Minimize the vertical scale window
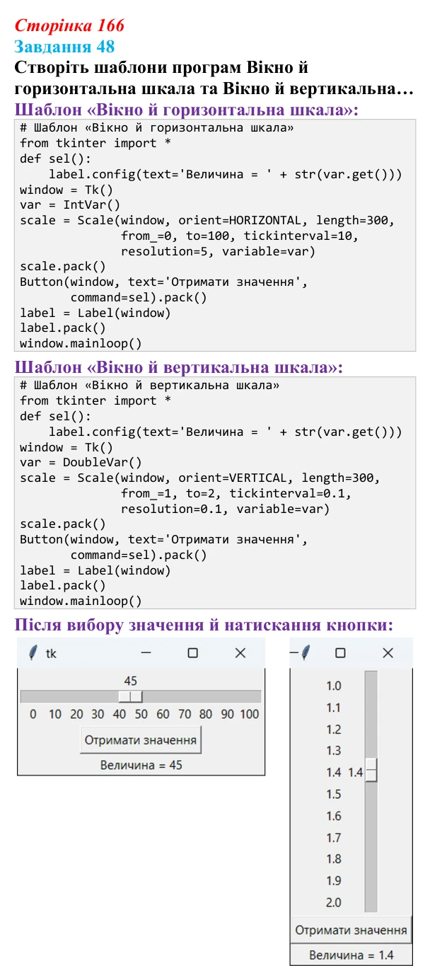The image size is (430, 980). [x=294, y=653]
